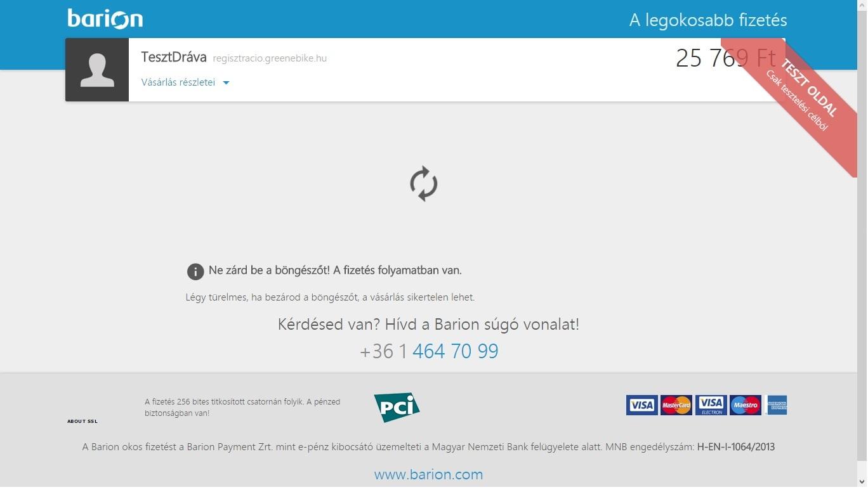Click the merchant avatar placeholder image
The image size is (868, 492).
97,70
